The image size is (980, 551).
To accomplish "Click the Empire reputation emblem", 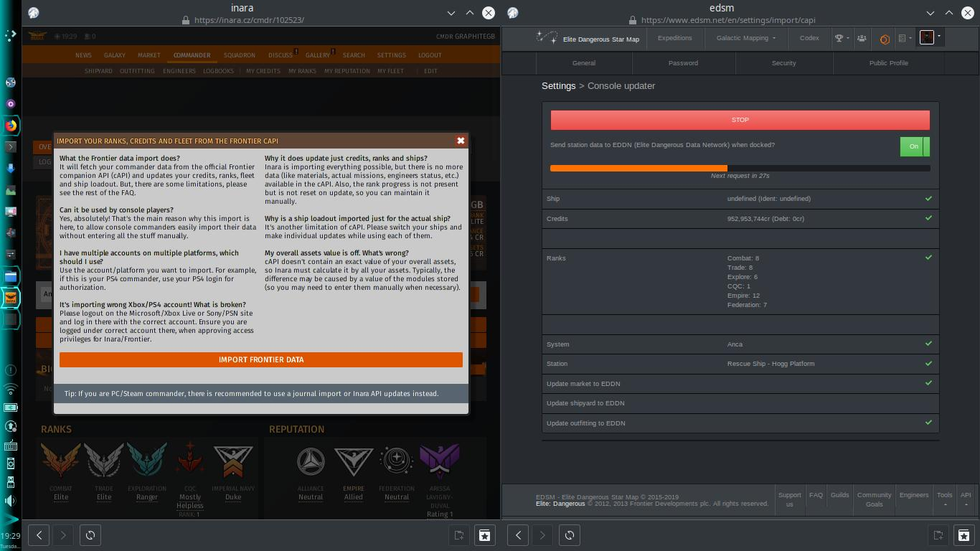I will click(x=354, y=462).
